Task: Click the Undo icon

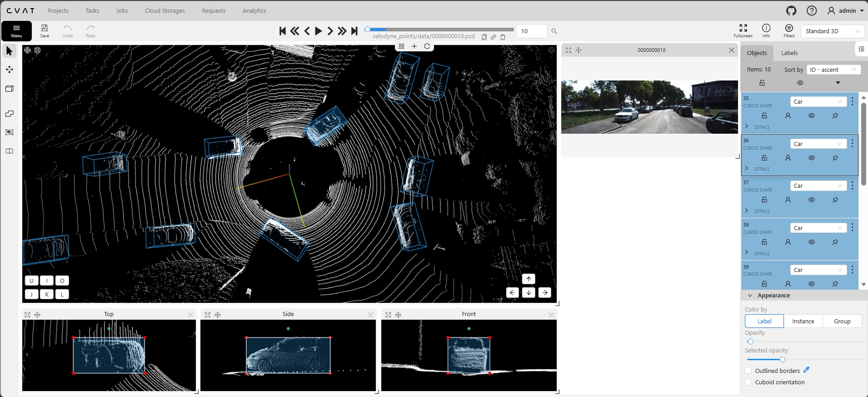Action: (68, 31)
